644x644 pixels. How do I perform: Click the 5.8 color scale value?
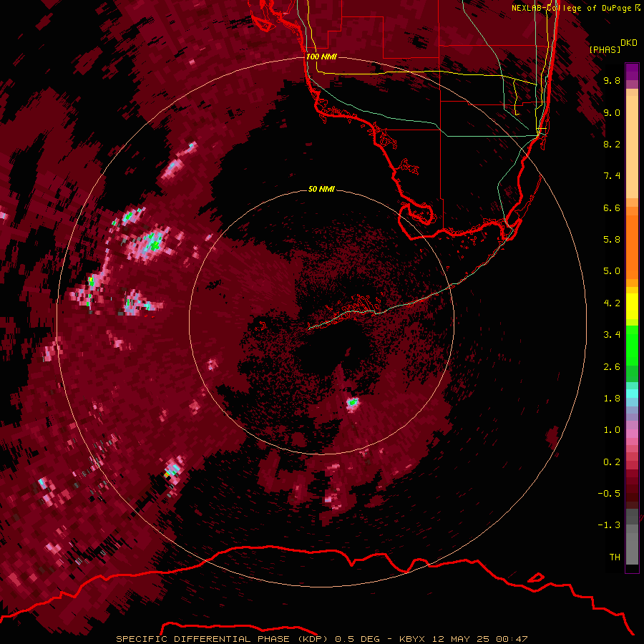point(612,240)
